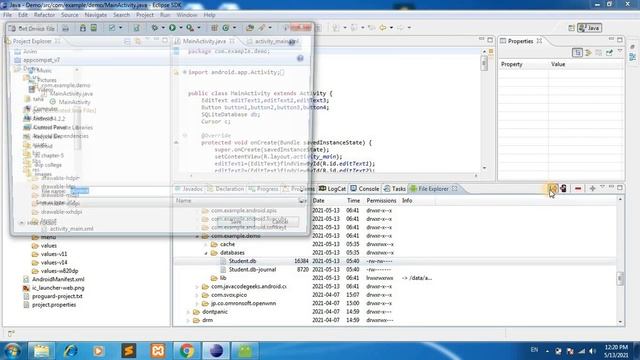
Task: Maximize the code editor area
Action: [490, 40]
